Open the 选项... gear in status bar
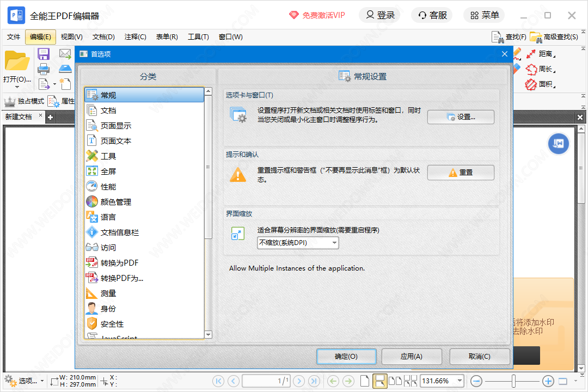This screenshot has width=588, height=392. coord(23,381)
